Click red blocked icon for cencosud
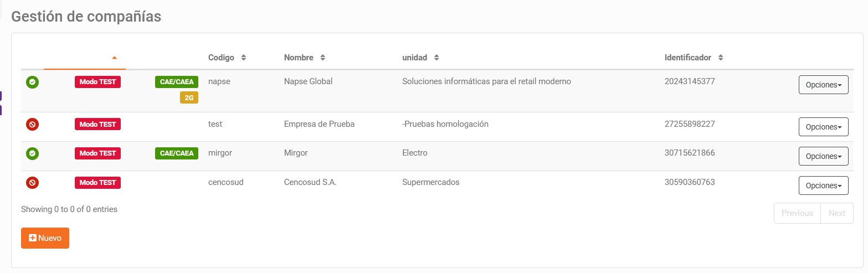The height and width of the screenshot is (273, 868). click(x=32, y=183)
